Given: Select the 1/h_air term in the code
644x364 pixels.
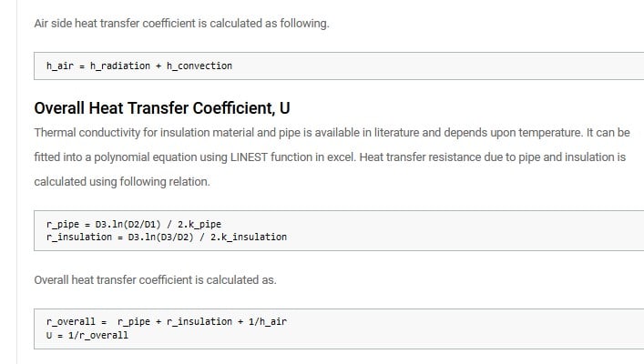Looking at the screenshot, I should pos(268,322).
